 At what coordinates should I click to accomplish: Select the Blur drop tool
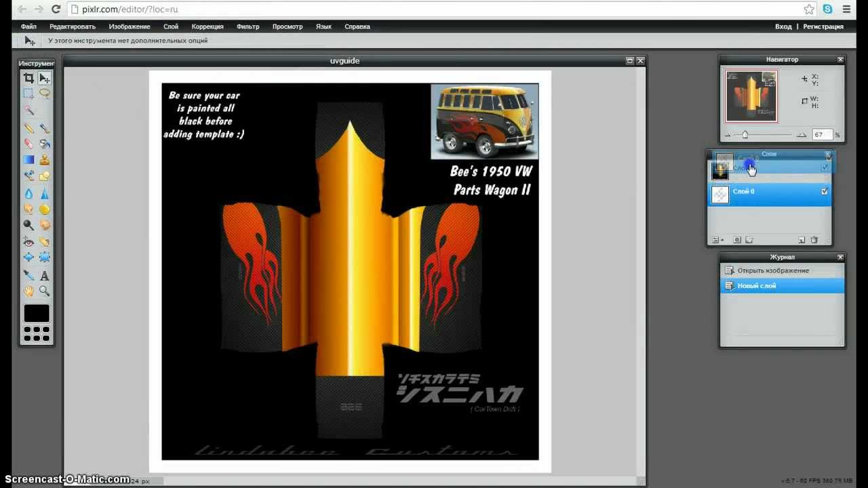pyautogui.click(x=28, y=193)
